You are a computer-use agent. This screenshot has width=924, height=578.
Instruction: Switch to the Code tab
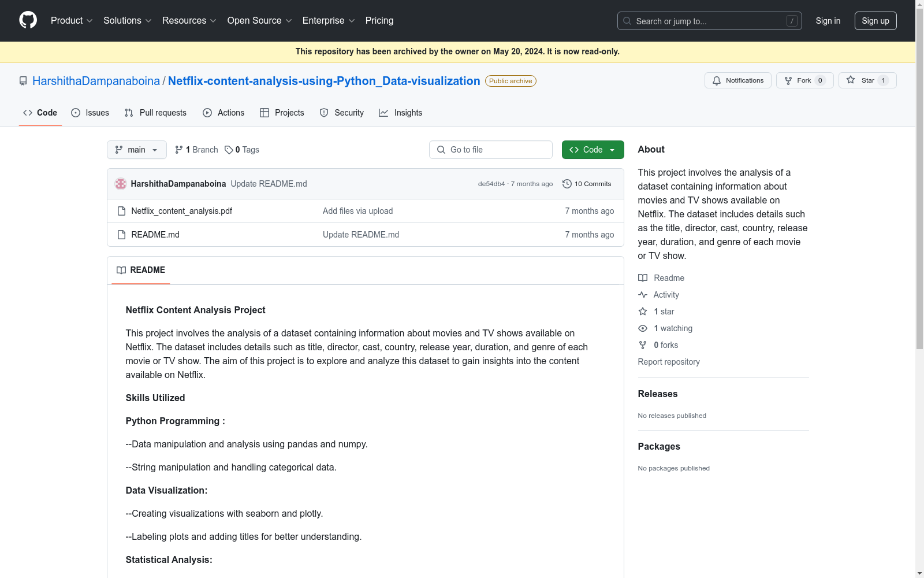click(40, 113)
